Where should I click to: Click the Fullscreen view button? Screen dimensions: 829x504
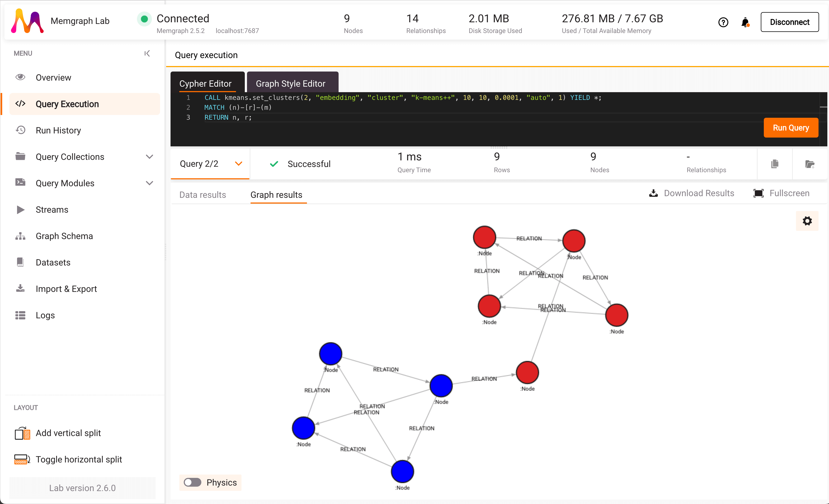(x=782, y=193)
